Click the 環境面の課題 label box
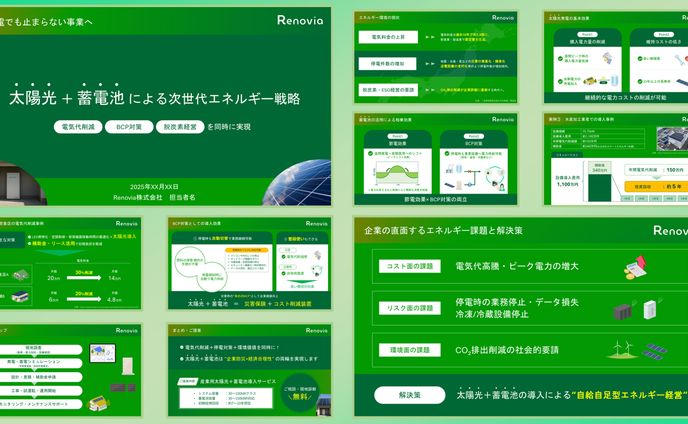This screenshot has height=424, width=688. [409, 350]
